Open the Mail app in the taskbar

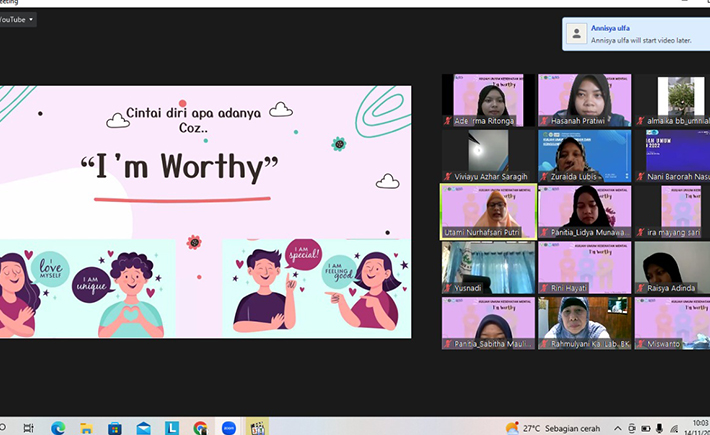143,427
